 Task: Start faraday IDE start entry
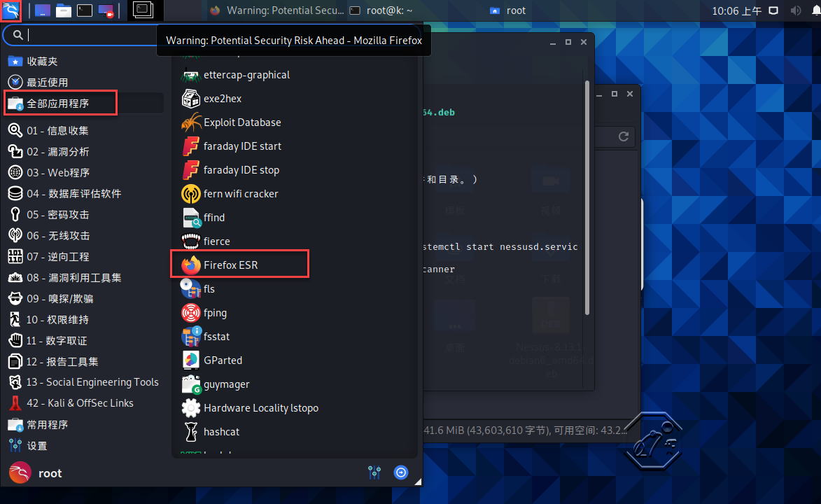[295, 146]
